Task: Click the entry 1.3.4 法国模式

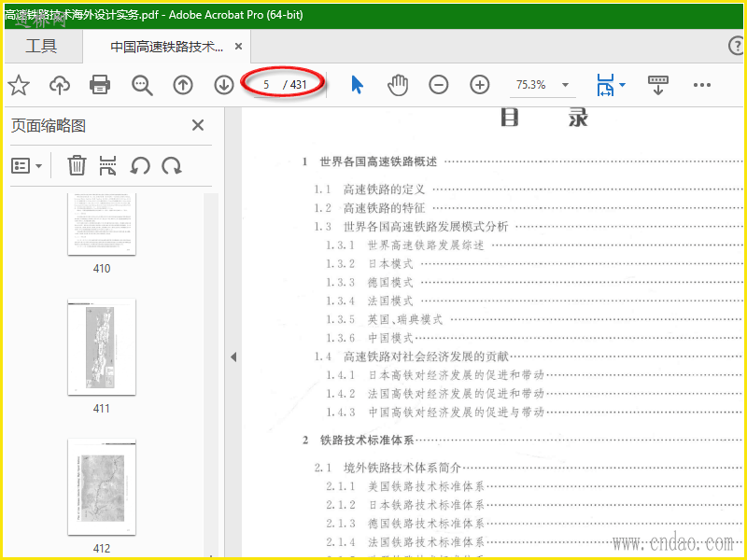Action: click(x=369, y=301)
